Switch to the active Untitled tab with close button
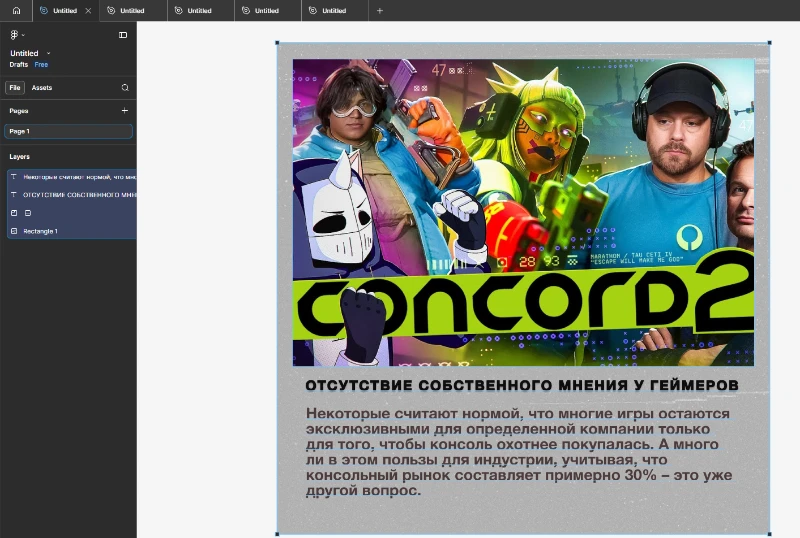 64,10
